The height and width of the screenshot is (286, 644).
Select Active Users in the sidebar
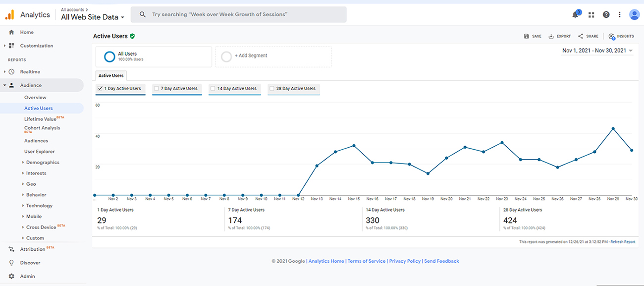pos(39,108)
